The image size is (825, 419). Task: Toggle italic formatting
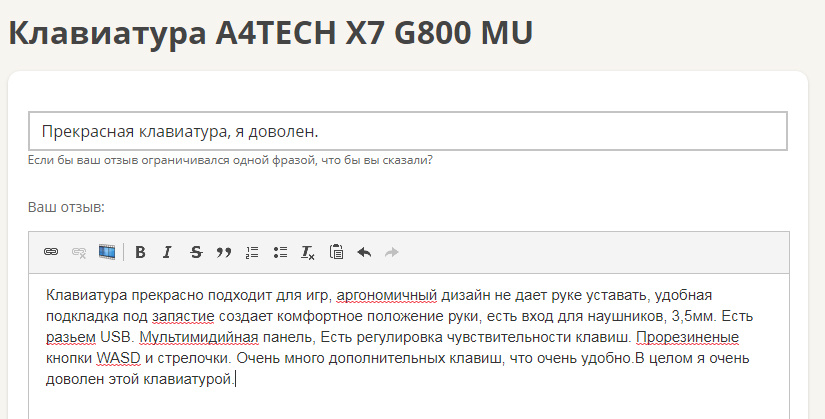click(167, 252)
